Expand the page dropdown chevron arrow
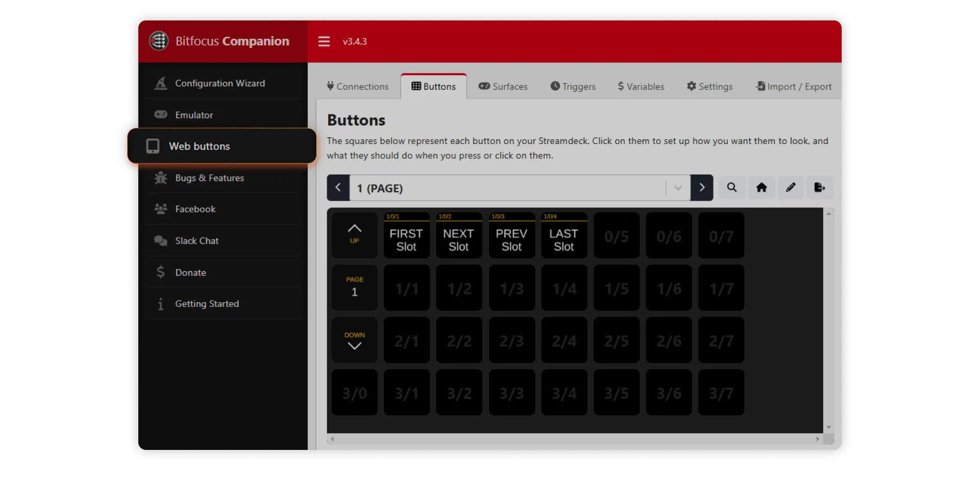980x478 pixels. pos(678,188)
